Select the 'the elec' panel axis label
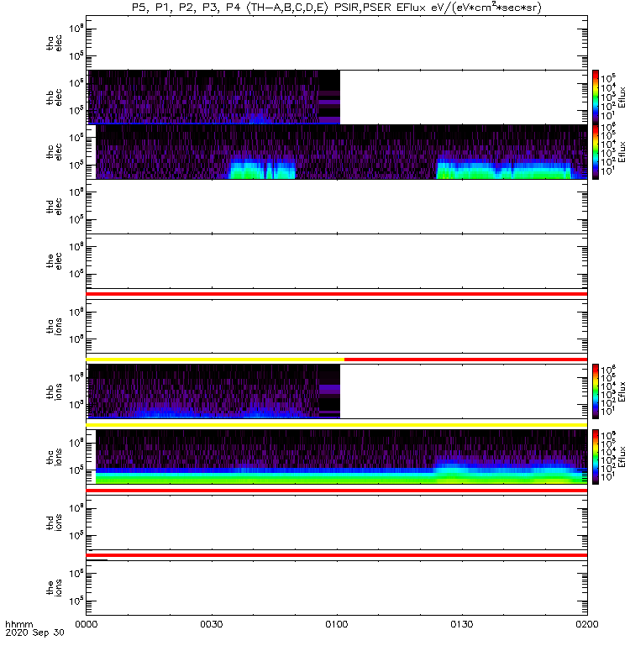Screen dimensions: 630x672 (x=55, y=261)
